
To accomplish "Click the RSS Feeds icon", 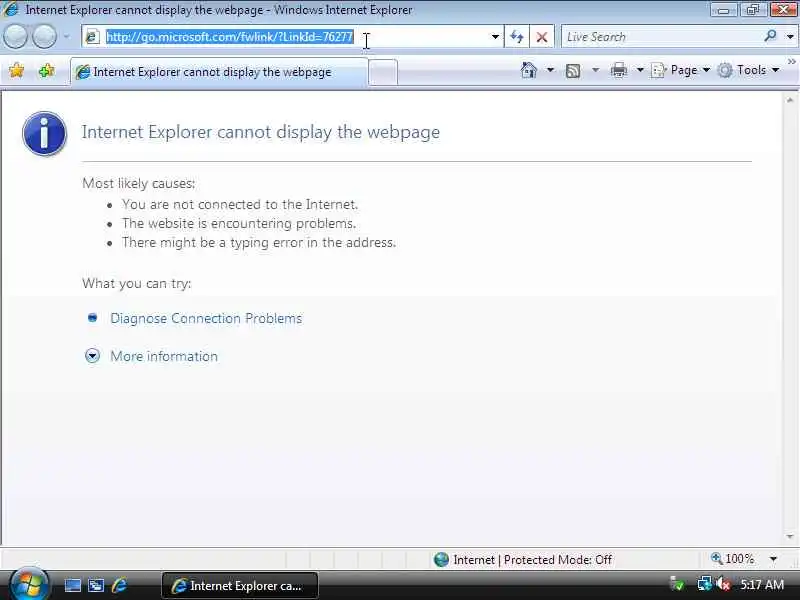I will pyautogui.click(x=573, y=70).
